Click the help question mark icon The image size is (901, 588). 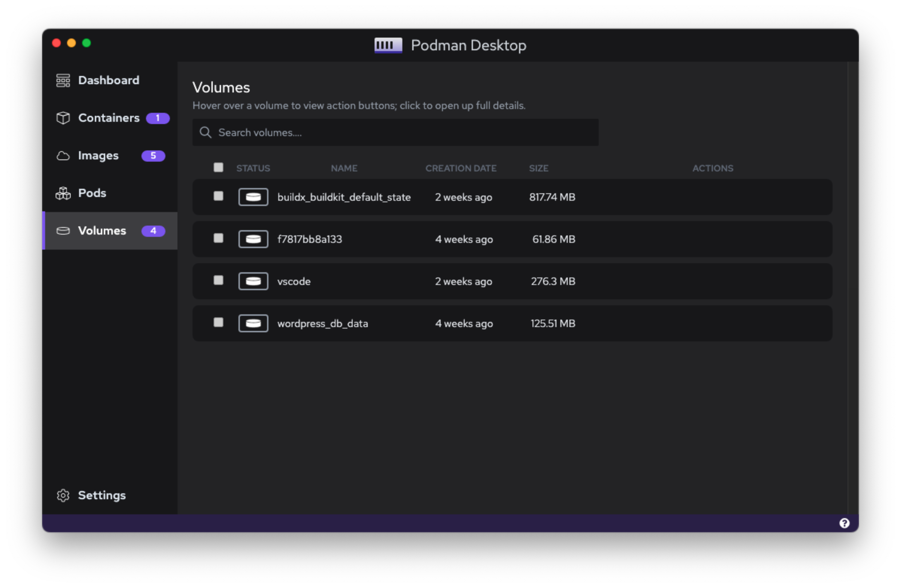coord(844,523)
